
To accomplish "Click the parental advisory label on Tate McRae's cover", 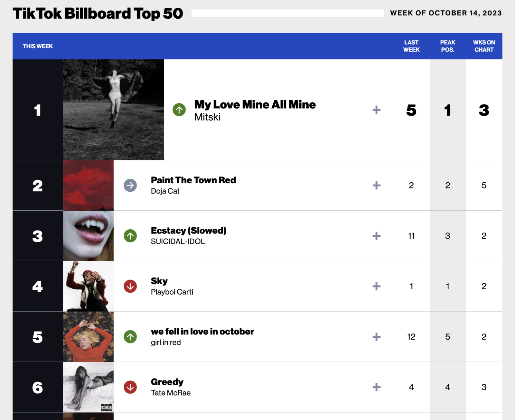I will (x=106, y=407).
